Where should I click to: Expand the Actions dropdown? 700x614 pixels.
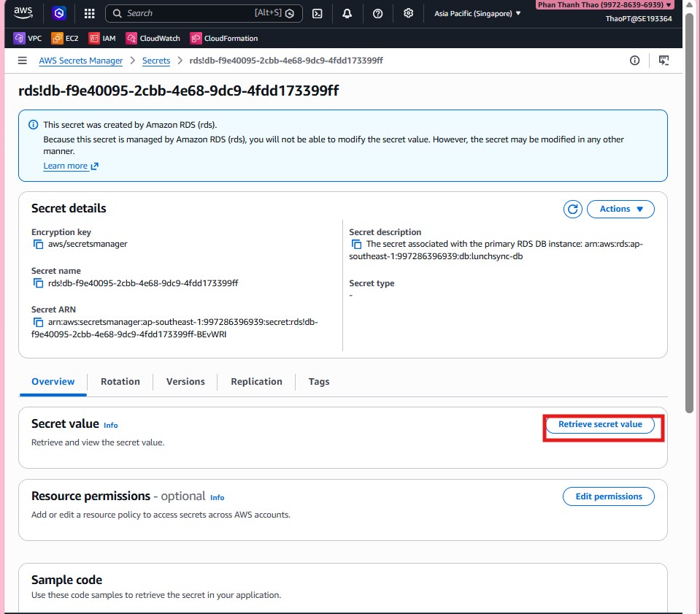(x=620, y=209)
